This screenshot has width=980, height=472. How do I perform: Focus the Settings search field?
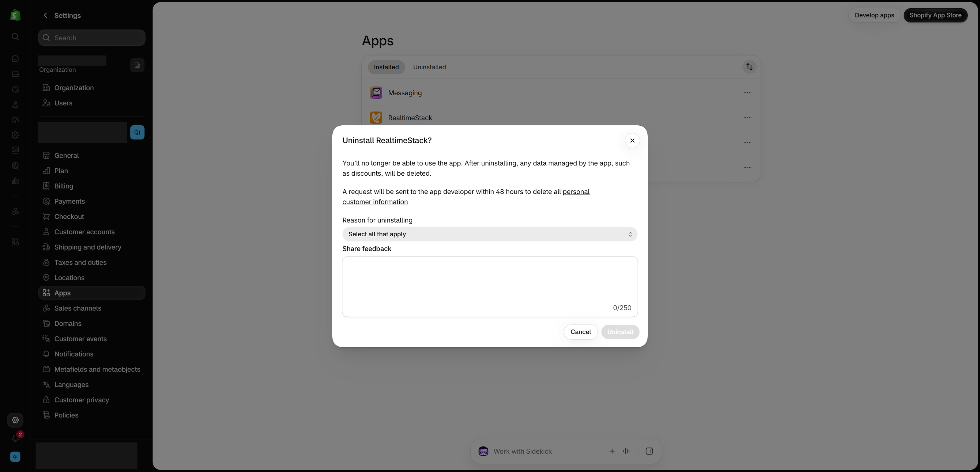tap(92, 38)
